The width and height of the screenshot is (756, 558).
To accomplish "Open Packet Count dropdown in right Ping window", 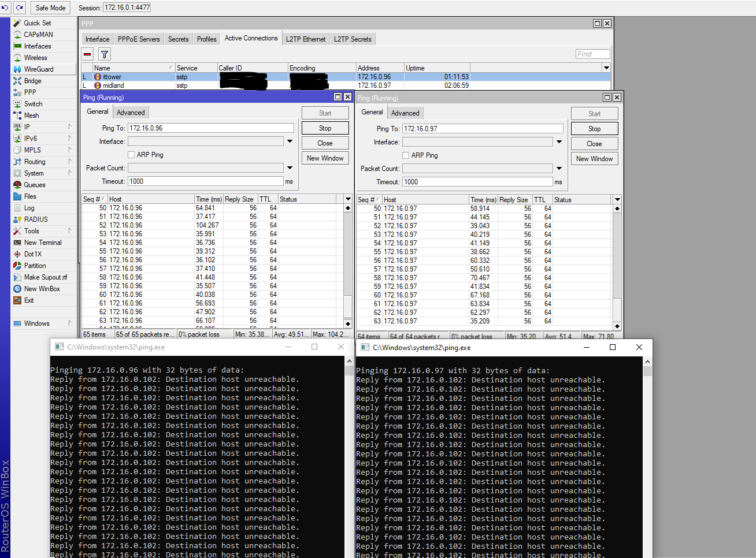I will [559, 169].
